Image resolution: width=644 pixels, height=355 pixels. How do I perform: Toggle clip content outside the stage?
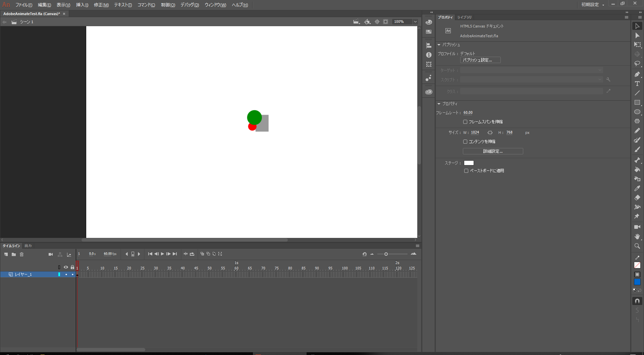click(386, 21)
